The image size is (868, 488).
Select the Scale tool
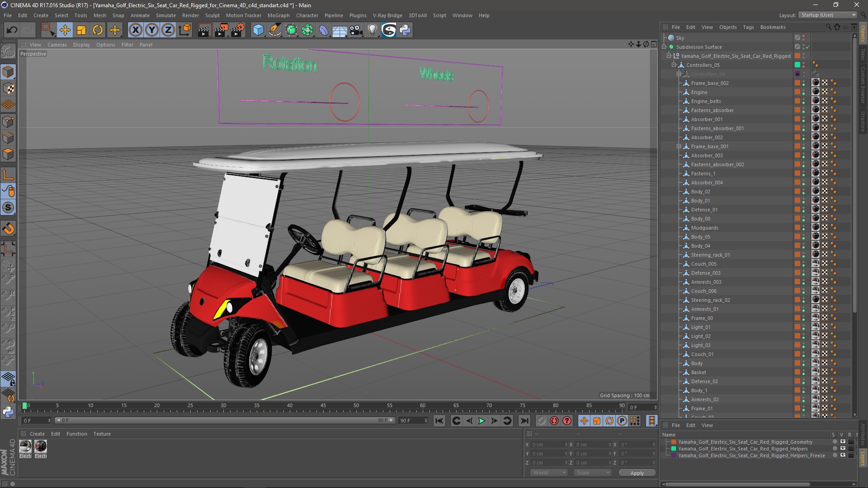(81, 30)
